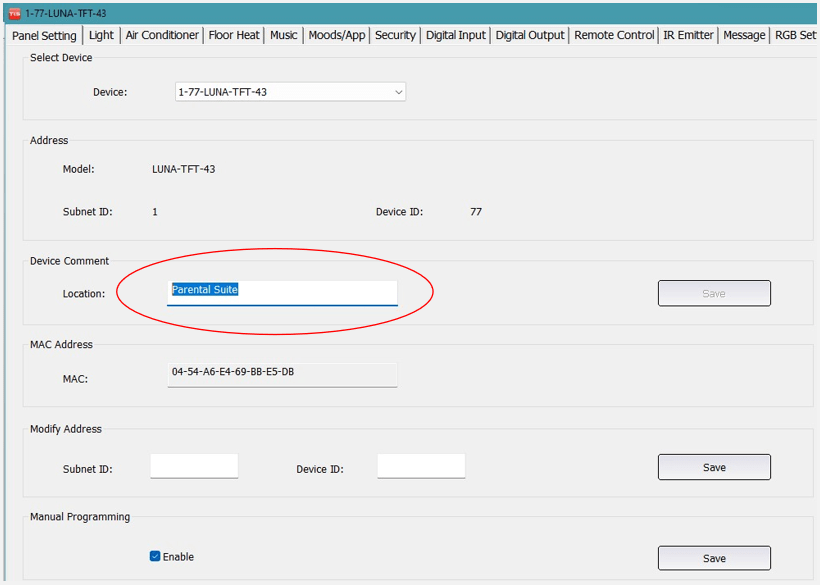Screen dimensions: 820x585
Task: Select the Music tab
Action: pyautogui.click(x=283, y=35)
